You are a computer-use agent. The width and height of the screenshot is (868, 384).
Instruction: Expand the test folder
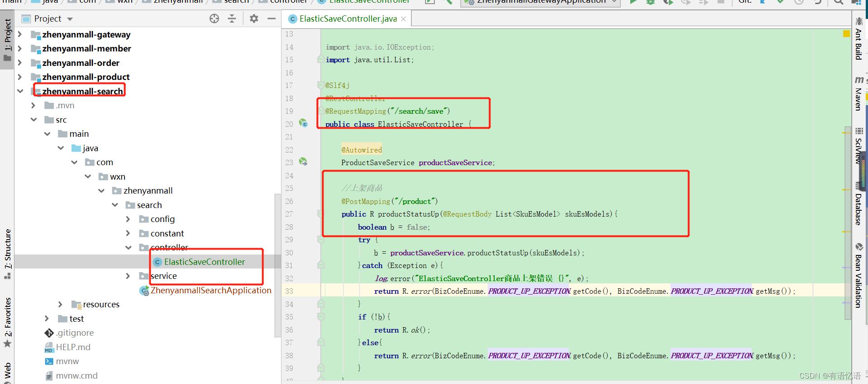47,319
